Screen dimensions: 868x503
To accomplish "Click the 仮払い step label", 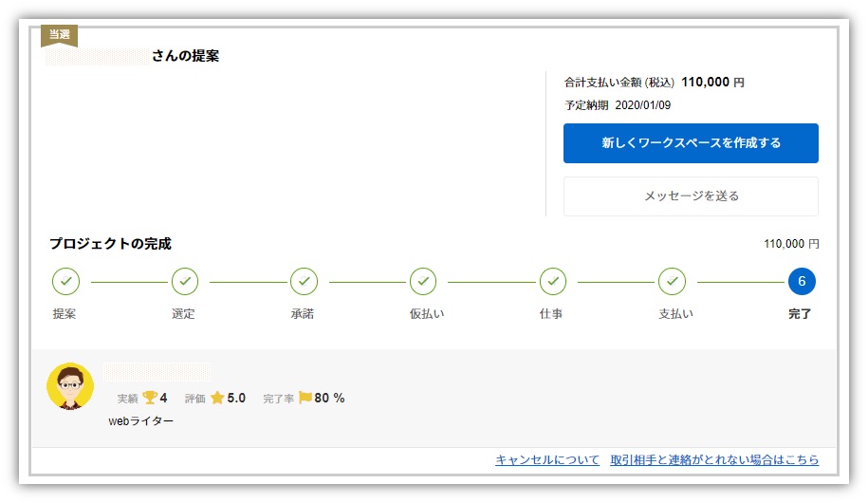I will [427, 314].
